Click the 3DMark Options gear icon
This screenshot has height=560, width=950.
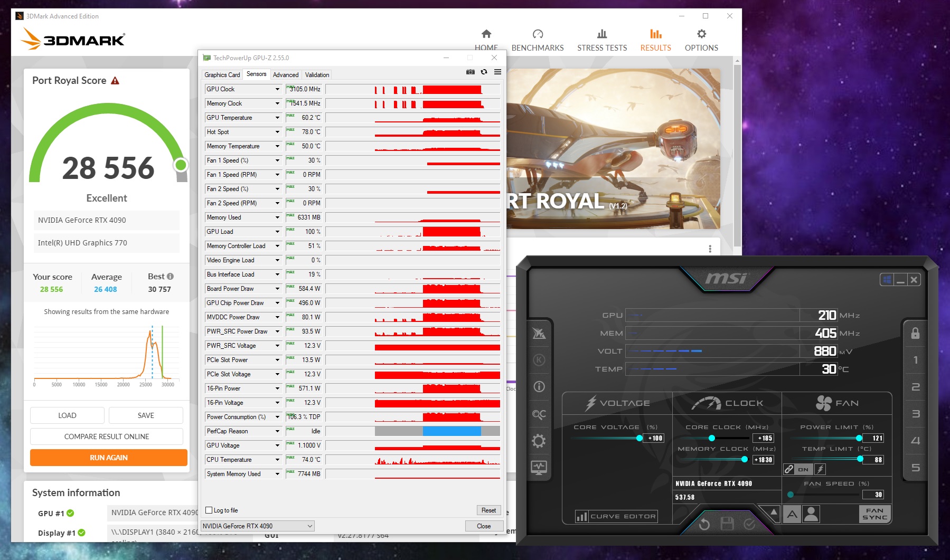tap(701, 34)
